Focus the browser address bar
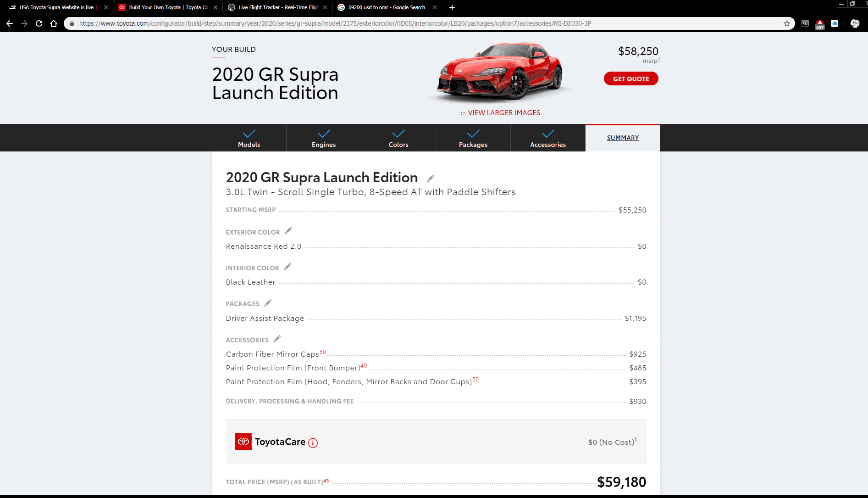The image size is (868, 498). [426, 23]
